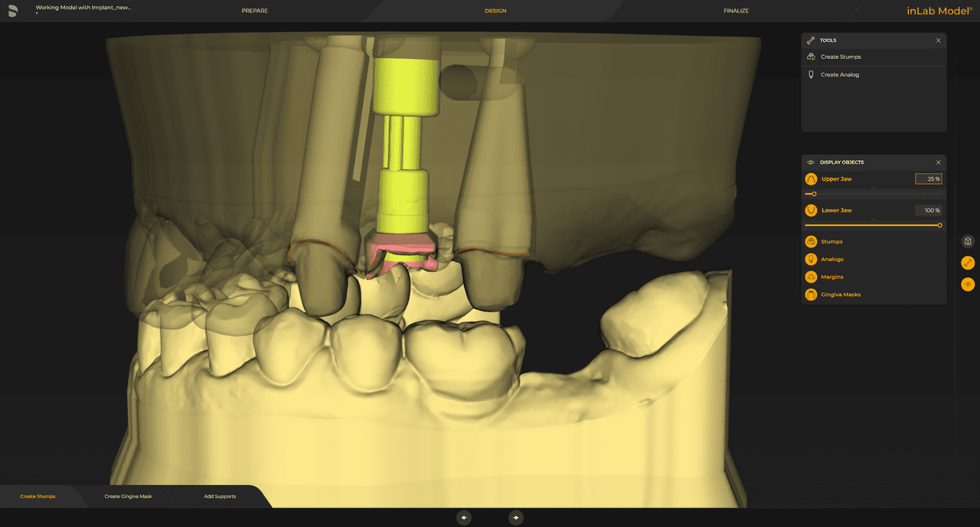Image resolution: width=980 pixels, height=527 pixels.
Task: Click the forward arrow at the bottom
Action: tap(516, 517)
